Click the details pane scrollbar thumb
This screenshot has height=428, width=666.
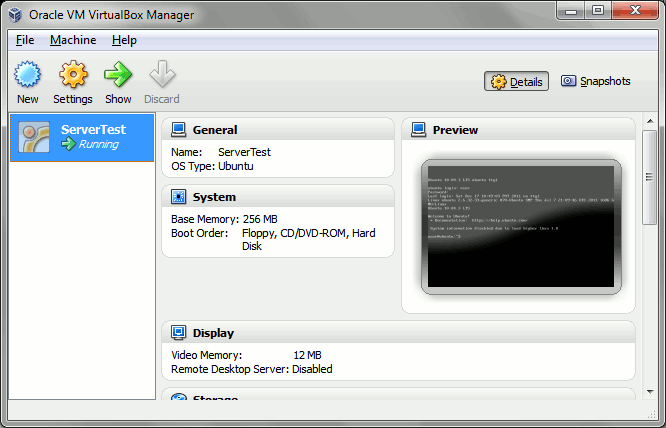pyautogui.click(x=649, y=177)
